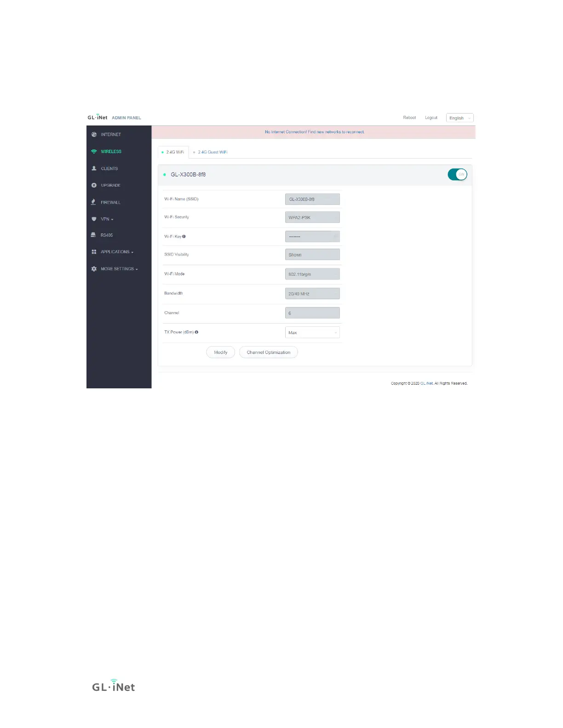Click the Modify button

[x=221, y=353]
